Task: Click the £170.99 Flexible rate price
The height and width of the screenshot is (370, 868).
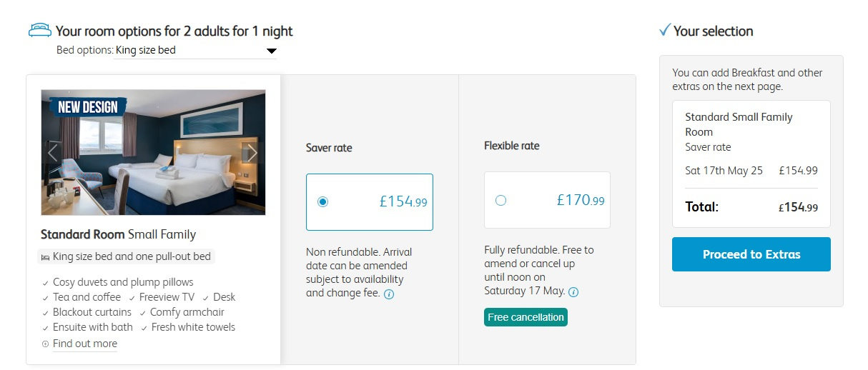Action: point(581,200)
